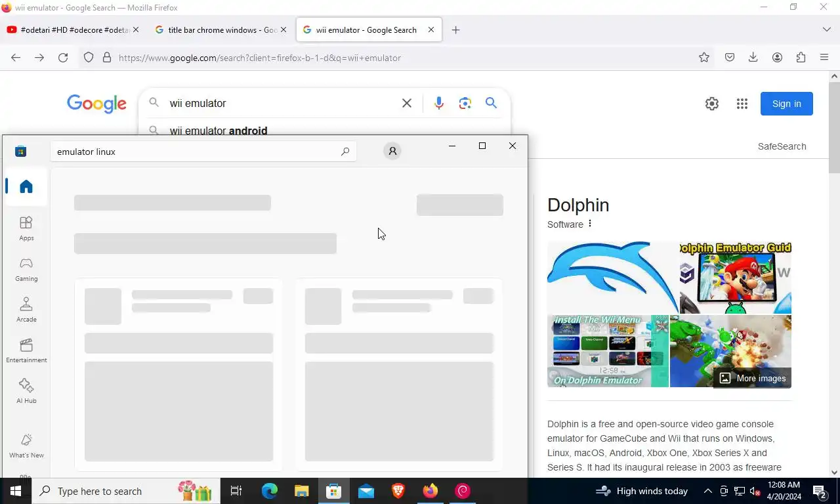Open the 12:08 AM clock calendar
The width and height of the screenshot is (840, 504).
(784, 491)
